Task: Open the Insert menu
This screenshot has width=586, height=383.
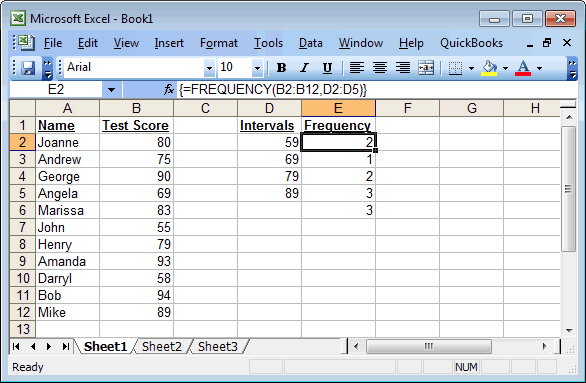Action: [169, 43]
